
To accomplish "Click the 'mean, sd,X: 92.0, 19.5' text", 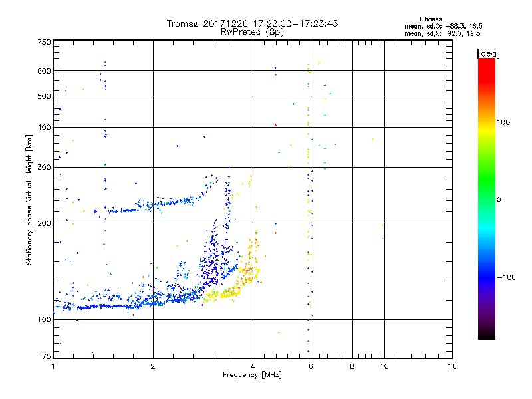I will [442, 33].
